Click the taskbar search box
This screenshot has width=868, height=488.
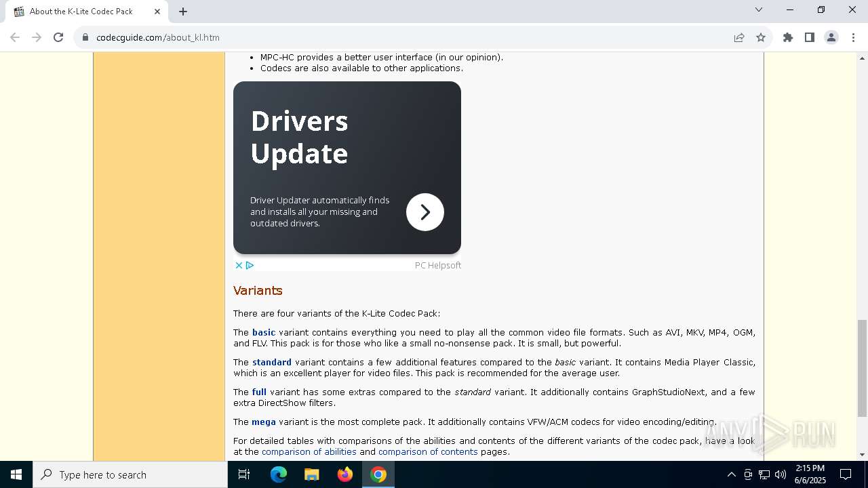[130, 474]
